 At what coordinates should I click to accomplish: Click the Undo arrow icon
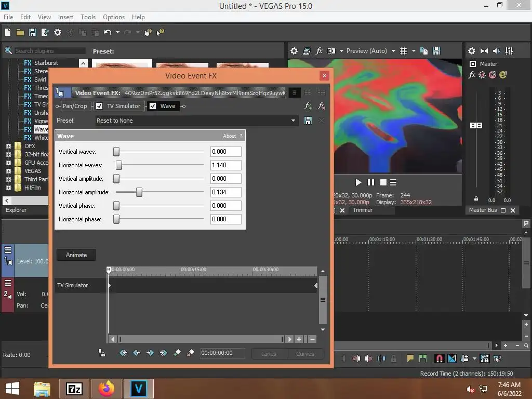point(108,32)
